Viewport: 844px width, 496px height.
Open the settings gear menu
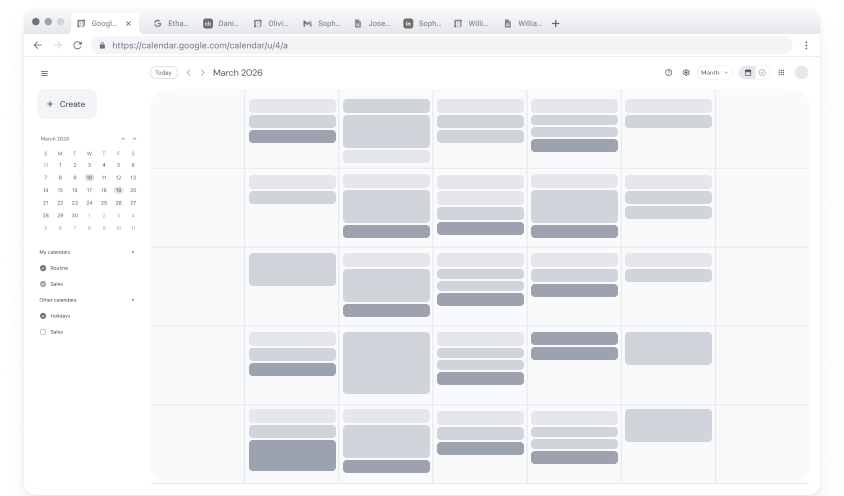click(x=686, y=73)
